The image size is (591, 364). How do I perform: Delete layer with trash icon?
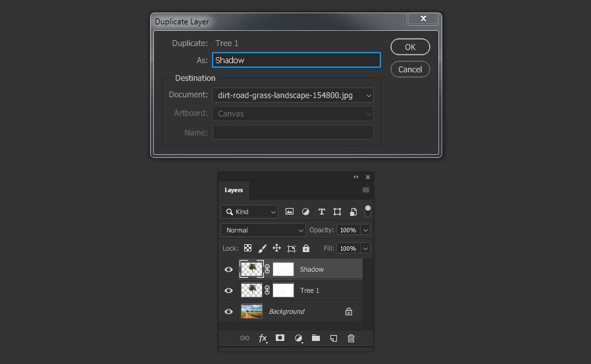click(351, 338)
